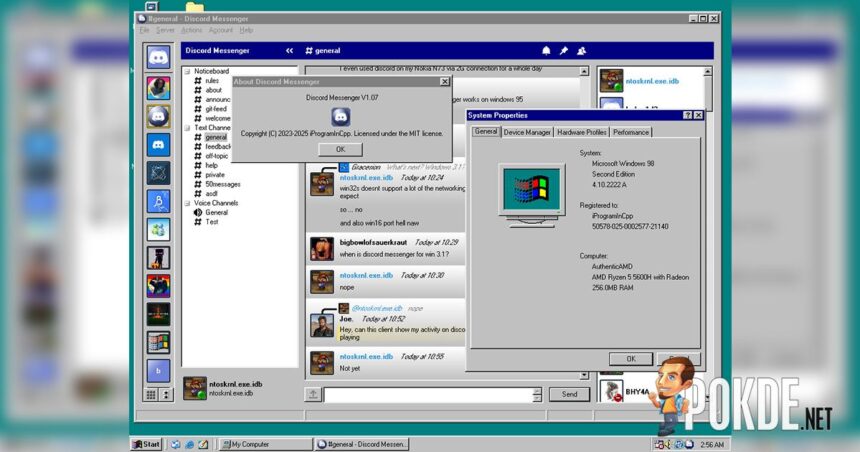Click bigbowlofsauerkraut's message avatar

click(322, 249)
